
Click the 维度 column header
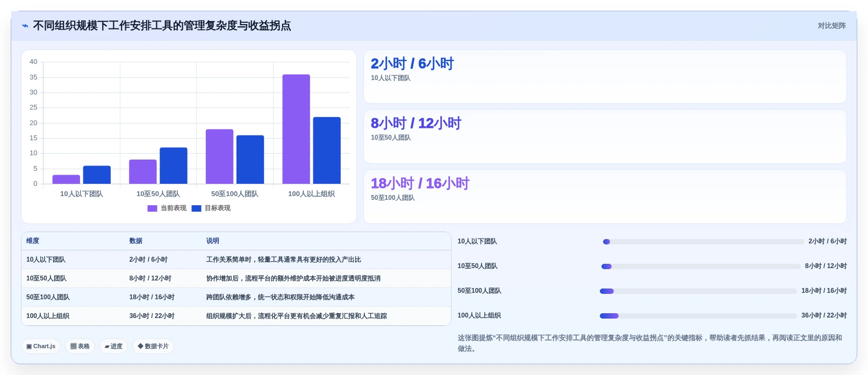pyautogui.click(x=33, y=241)
